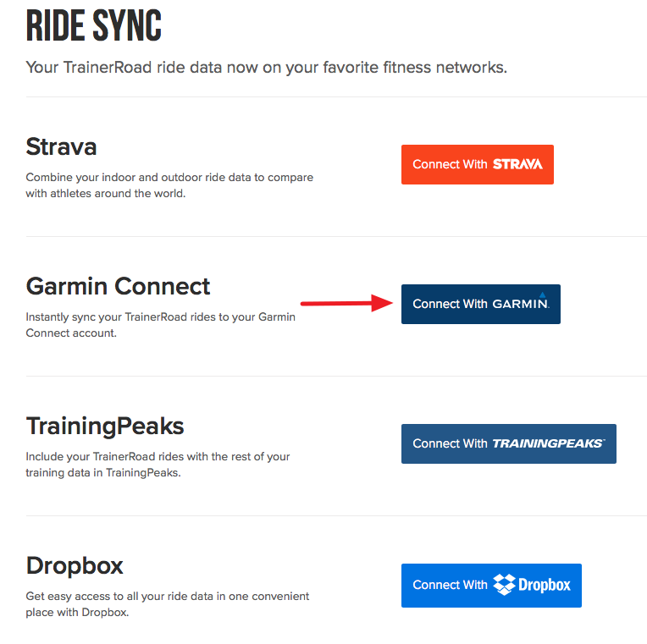The height and width of the screenshot is (644, 647).
Task: Click the Strava description about athletes
Action: 169,185
